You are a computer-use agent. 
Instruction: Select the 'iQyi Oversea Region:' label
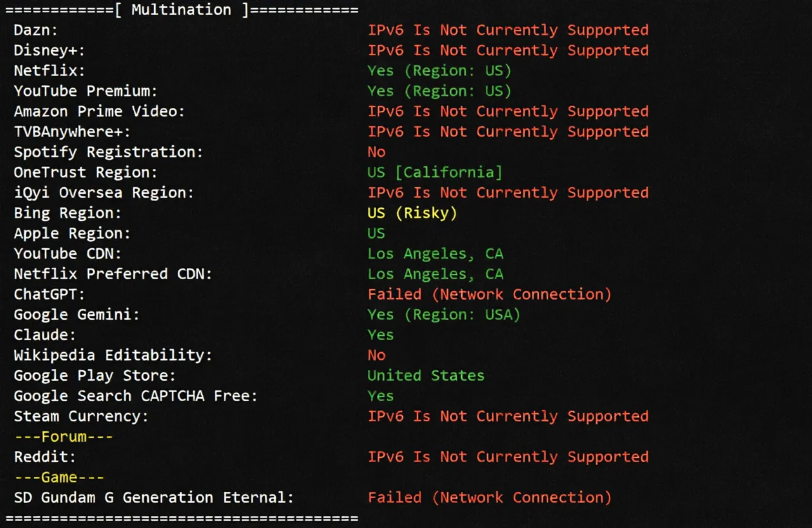pos(104,192)
